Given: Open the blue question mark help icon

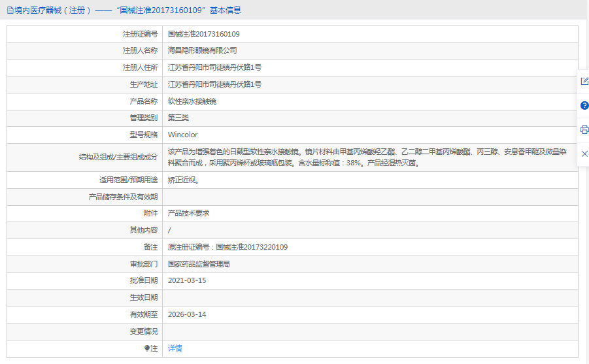Looking at the screenshot, I should (x=584, y=105).
